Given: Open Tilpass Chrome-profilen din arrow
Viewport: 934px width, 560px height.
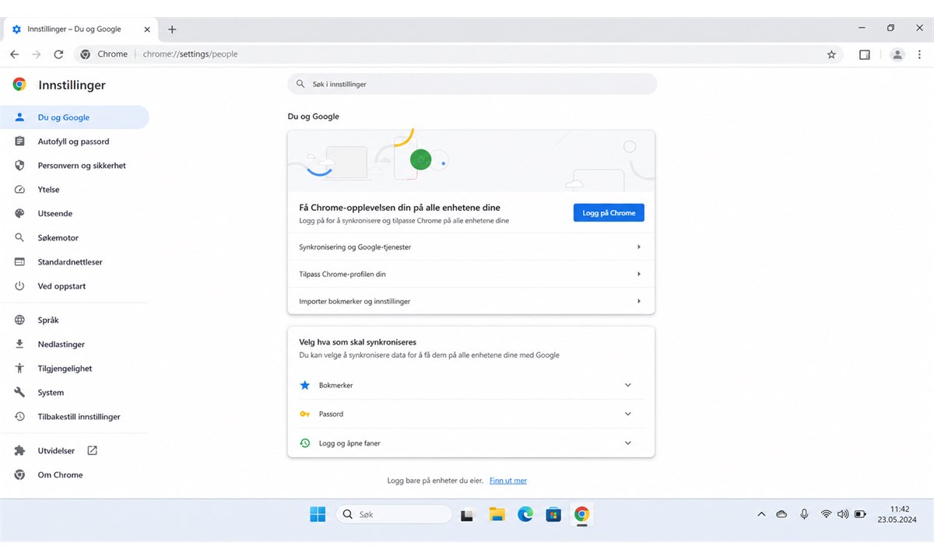Looking at the screenshot, I should (x=639, y=274).
